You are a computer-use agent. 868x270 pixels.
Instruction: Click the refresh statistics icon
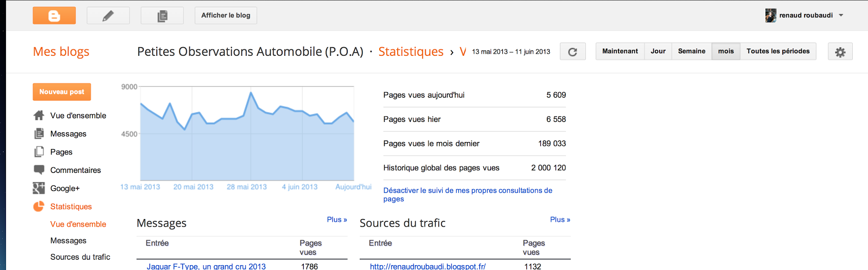coord(572,52)
